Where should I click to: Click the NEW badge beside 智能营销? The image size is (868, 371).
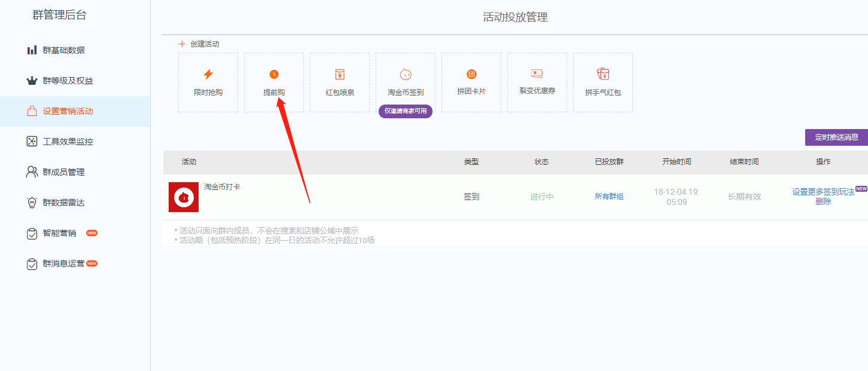tap(92, 233)
